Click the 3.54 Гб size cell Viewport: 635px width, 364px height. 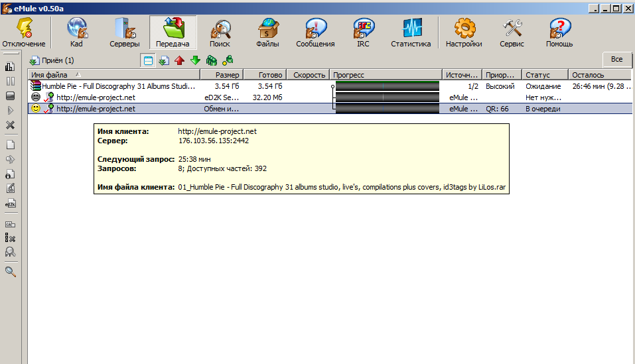(227, 86)
